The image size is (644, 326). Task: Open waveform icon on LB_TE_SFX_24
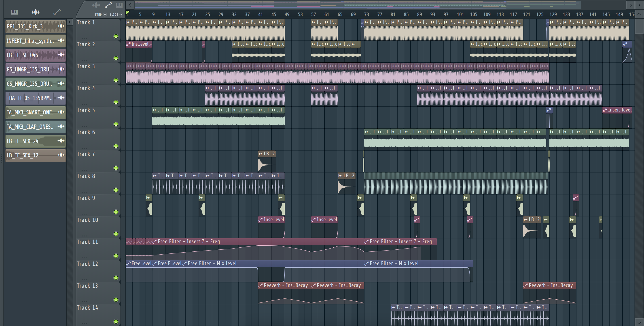(x=61, y=140)
